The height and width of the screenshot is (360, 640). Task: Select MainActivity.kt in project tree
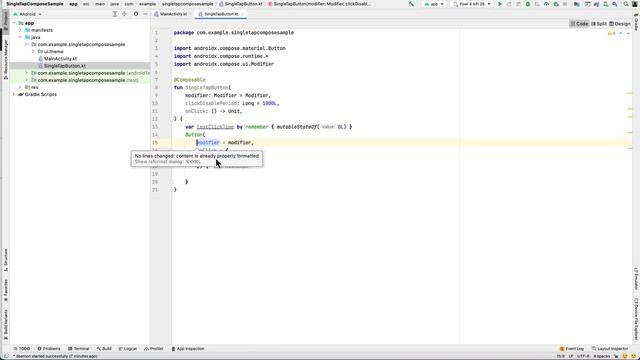click(x=60, y=59)
